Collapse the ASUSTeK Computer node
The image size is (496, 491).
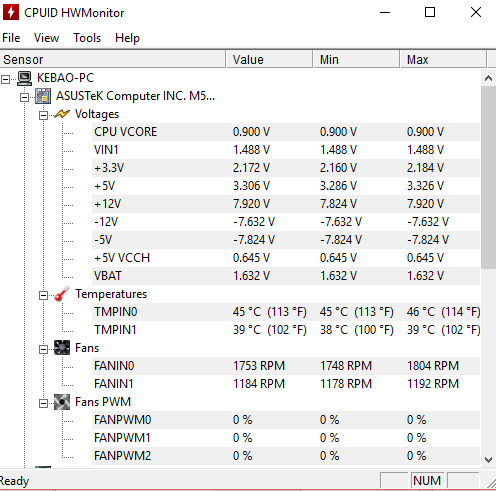coord(24,97)
